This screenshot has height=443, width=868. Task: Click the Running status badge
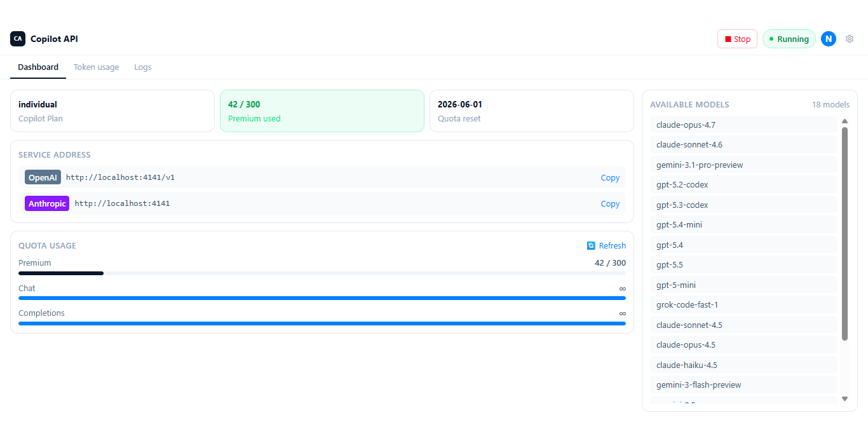click(x=789, y=39)
